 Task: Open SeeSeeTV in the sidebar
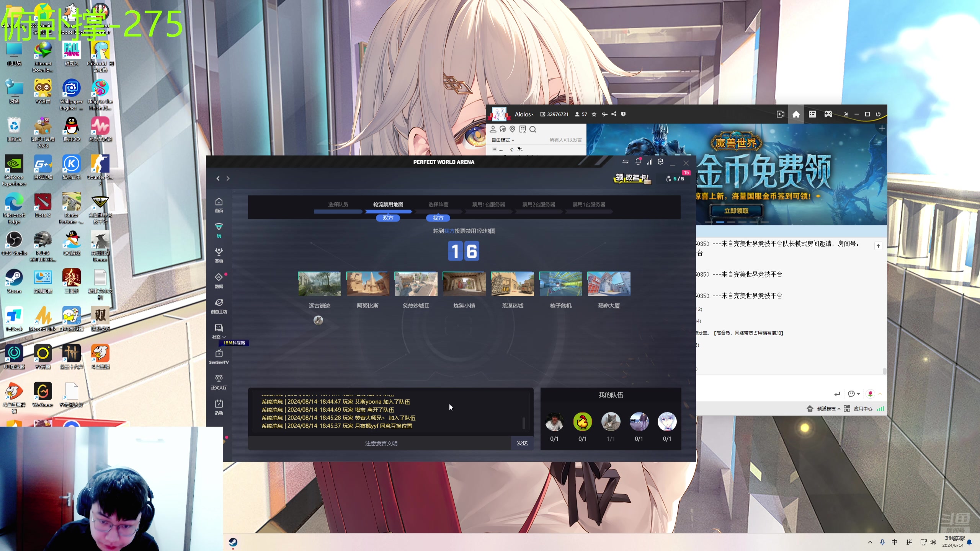tap(219, 357)
